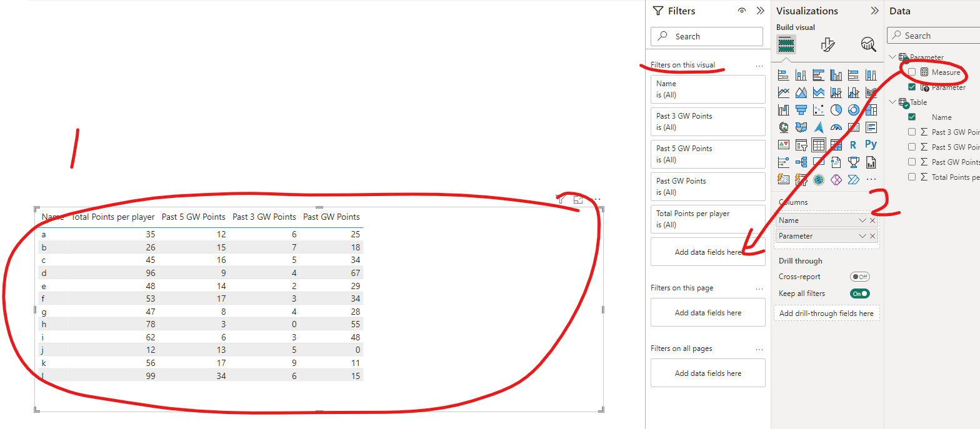
Task: Collapse the Table group in Data pane
Action: pos(892,102)
